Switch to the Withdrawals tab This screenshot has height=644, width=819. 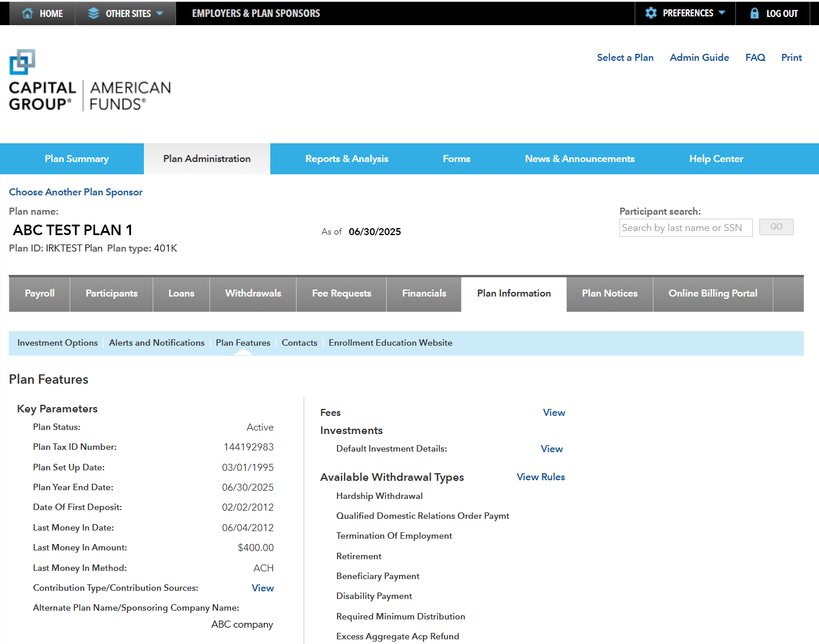click(253, 294)
